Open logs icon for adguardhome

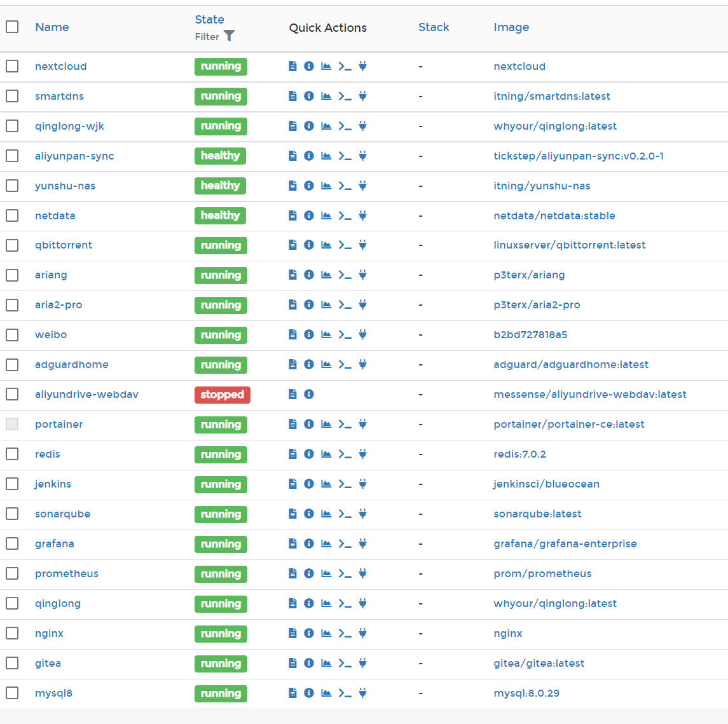point(292,364)
